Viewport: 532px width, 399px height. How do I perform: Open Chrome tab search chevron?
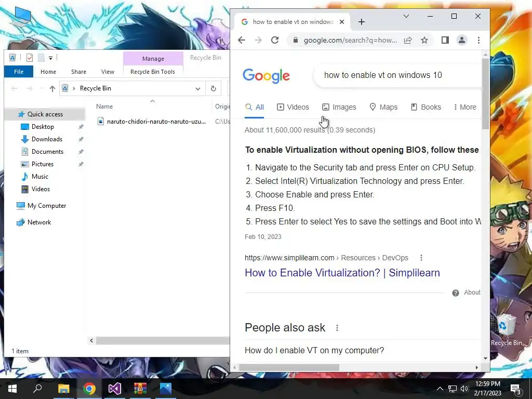[x=406, y=16]
